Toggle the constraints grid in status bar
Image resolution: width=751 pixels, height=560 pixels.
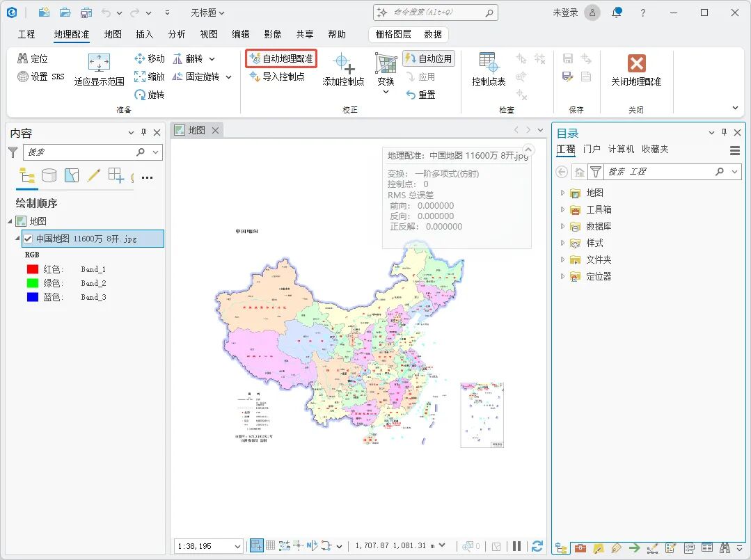[x=256, y=545]
